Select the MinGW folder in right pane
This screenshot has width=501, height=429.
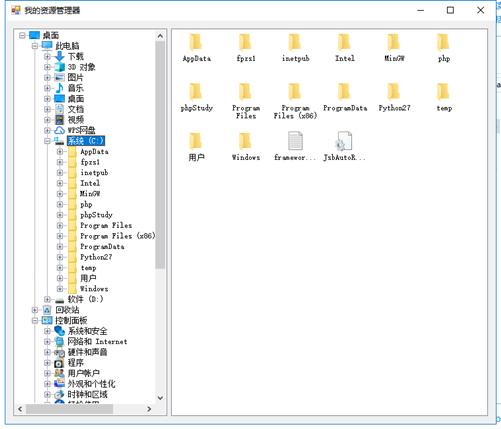click(394, 43)
